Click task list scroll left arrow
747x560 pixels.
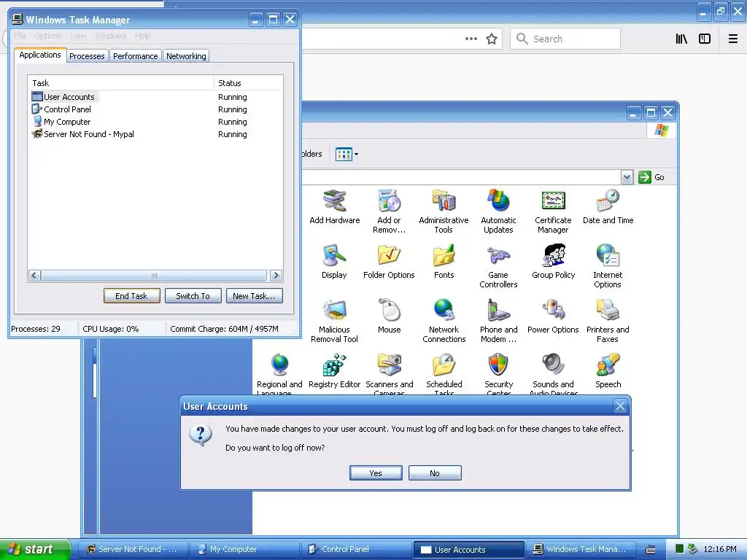[34, 275]
